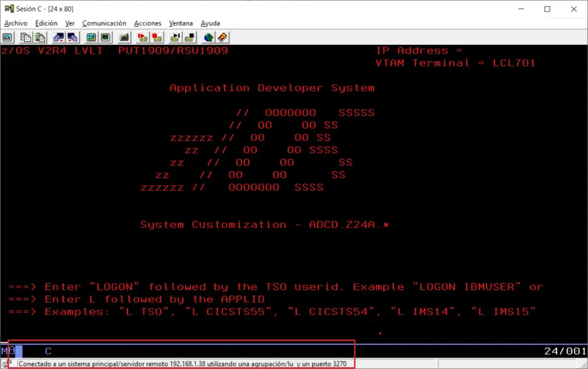This screenshot has height=369, width=588.
Task: Click 'System Customization - ADCD.Z24A.*' text
Action: 265,225
